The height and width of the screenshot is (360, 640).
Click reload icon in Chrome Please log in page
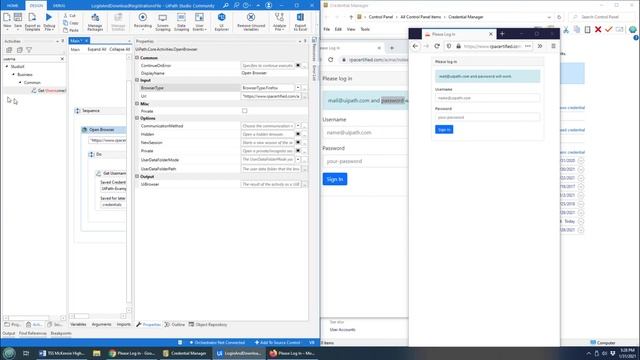[x=331, y=60]
